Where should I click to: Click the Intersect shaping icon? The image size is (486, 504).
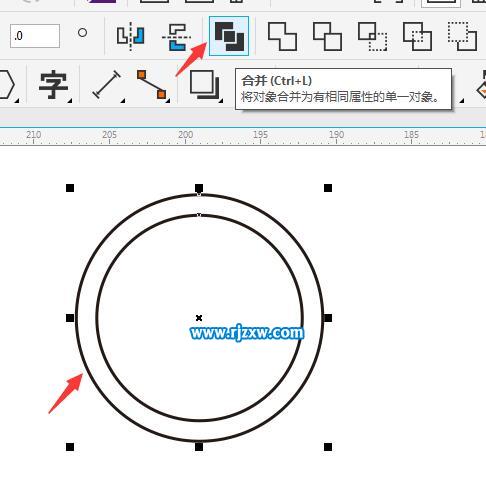pyautogui.click(x=372, y=36)
